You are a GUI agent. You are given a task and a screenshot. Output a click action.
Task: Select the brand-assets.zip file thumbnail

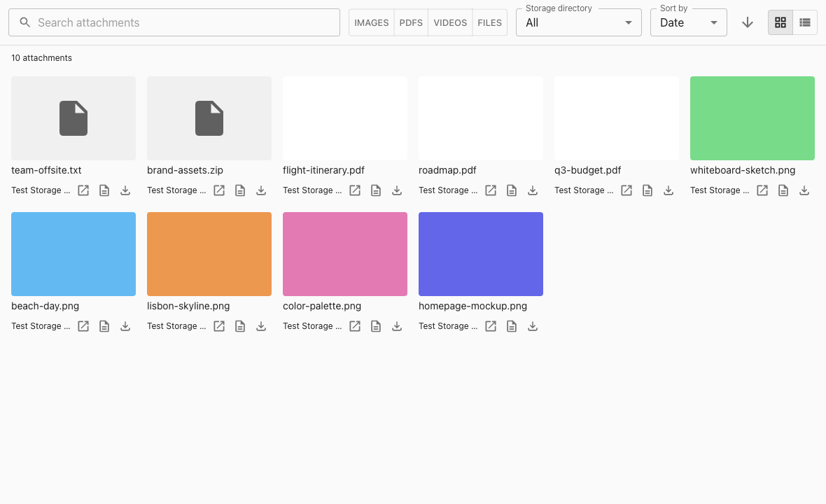(x=209, y=118)
